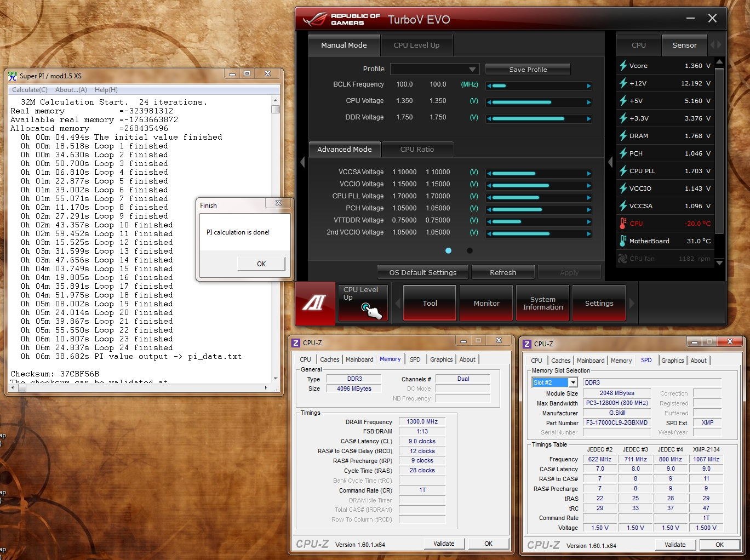
Task: Click the AI Suite logo icon
Action: pos(314,303)
